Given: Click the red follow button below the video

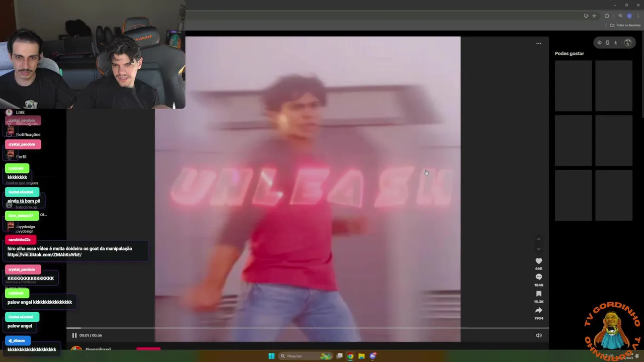Looking at the screenshot, I should pyautogui.click(x=148, y=348).
